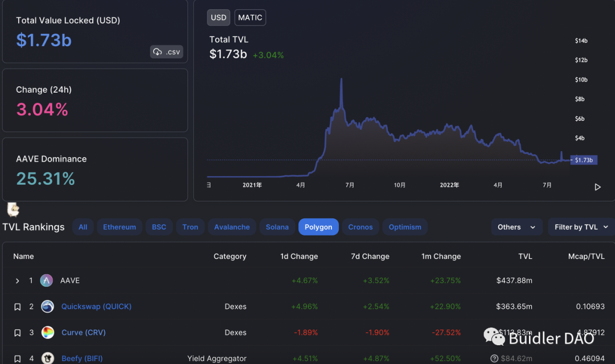Select the Avalanche chain filter
The image size is (615, 364).
(x=232, y=227)
